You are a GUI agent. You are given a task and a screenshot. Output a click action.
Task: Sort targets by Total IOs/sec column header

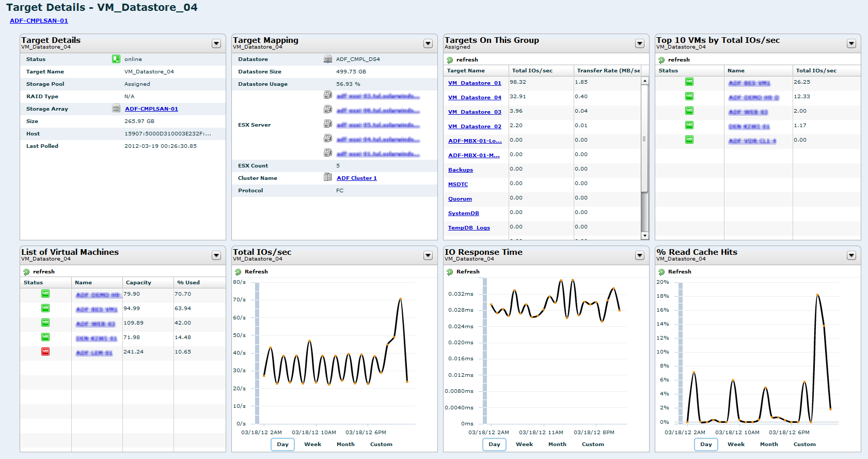[x=541, y=71]
